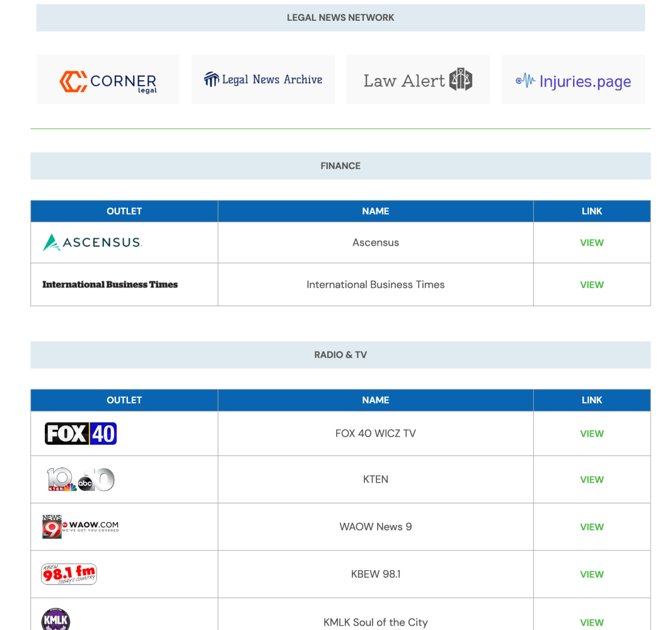Open VIEW link for WAOW News 9
The height and width of the screenshot is (630, 672).
tap(591, 527)
